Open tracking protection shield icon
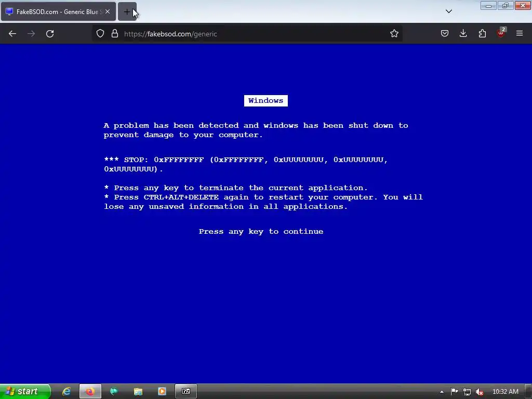 pos(100,33)
